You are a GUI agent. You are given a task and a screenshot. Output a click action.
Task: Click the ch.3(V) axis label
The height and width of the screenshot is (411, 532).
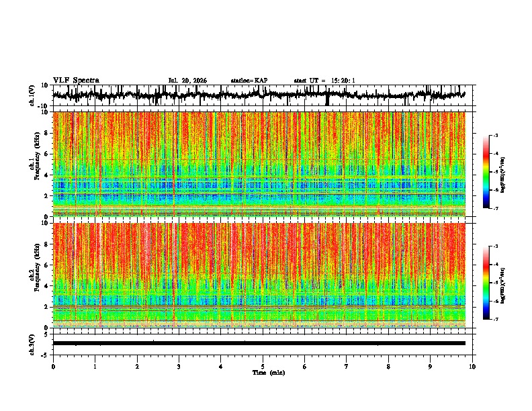[x=33, y=345]
